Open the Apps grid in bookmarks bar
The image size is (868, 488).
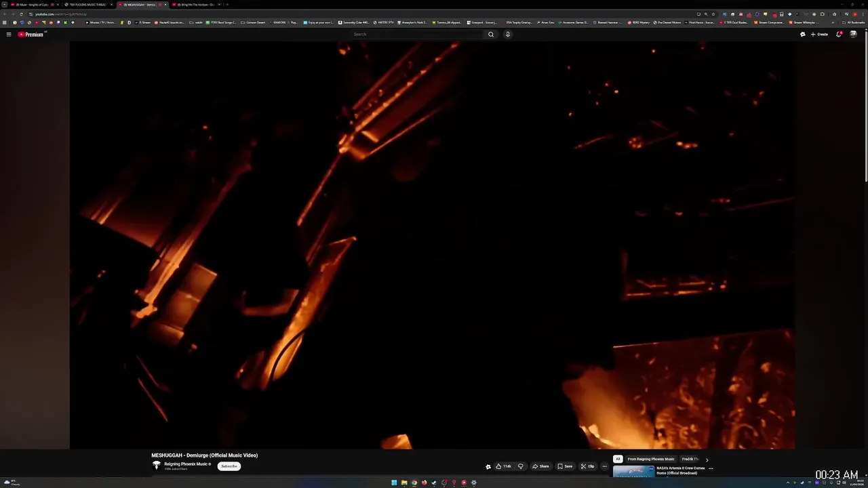coord(5,22)
